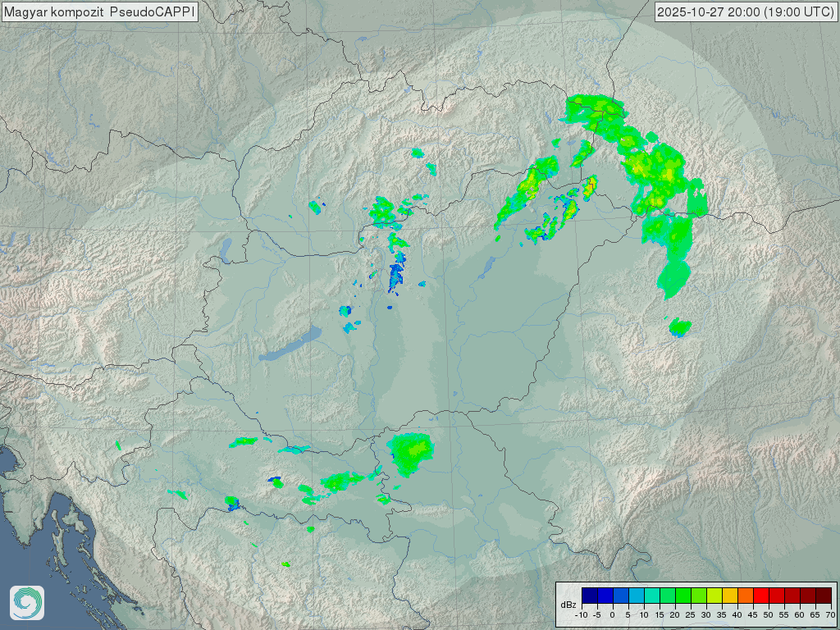Select the cyan 5 to 10 legend swatch
Image resolution: width=840 pixels, height=630 pixels.
point(636,595)
